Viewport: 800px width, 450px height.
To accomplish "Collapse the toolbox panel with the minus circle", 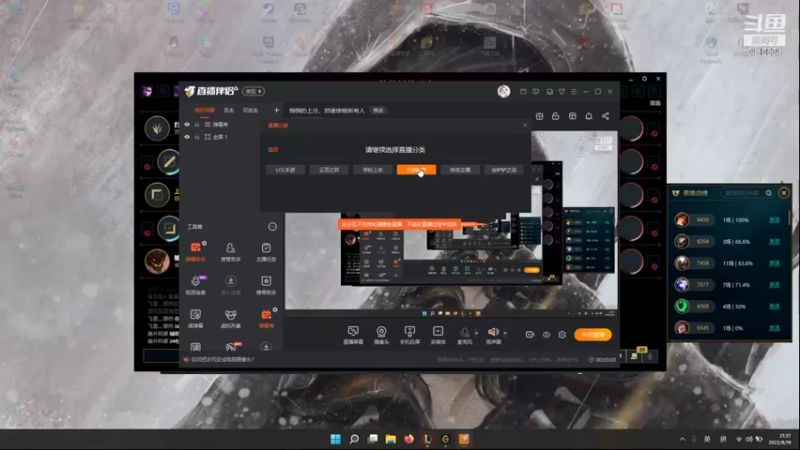I will click(272, 227).
